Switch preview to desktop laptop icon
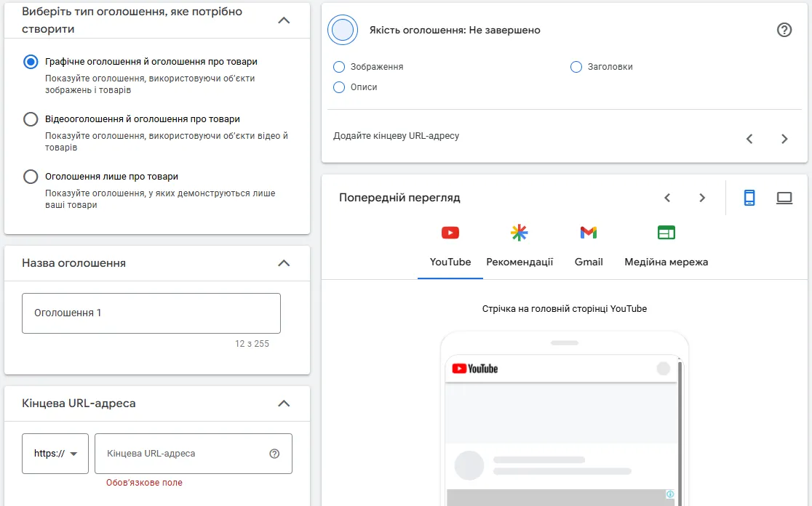Image resolution: width=812 pixels, height=506 pixels. (x=784, y=198)
